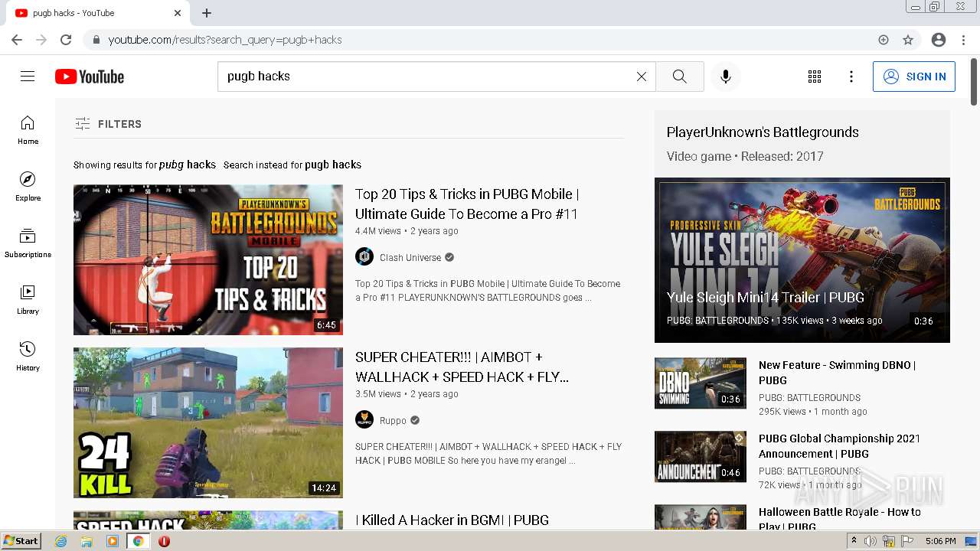Viewport: 980px width, 551px height.
Task: Visit Ruppo channel name
Action: coord(393,421)
